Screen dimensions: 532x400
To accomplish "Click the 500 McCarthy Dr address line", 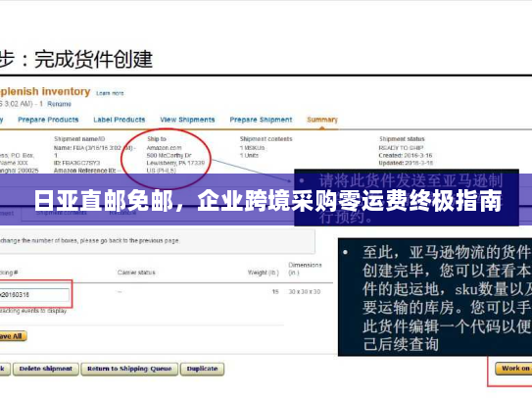I will (x=169, y=155).
